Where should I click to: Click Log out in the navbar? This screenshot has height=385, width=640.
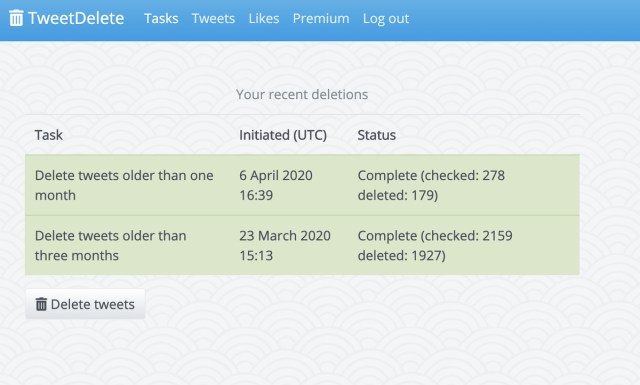pos(386,18)
